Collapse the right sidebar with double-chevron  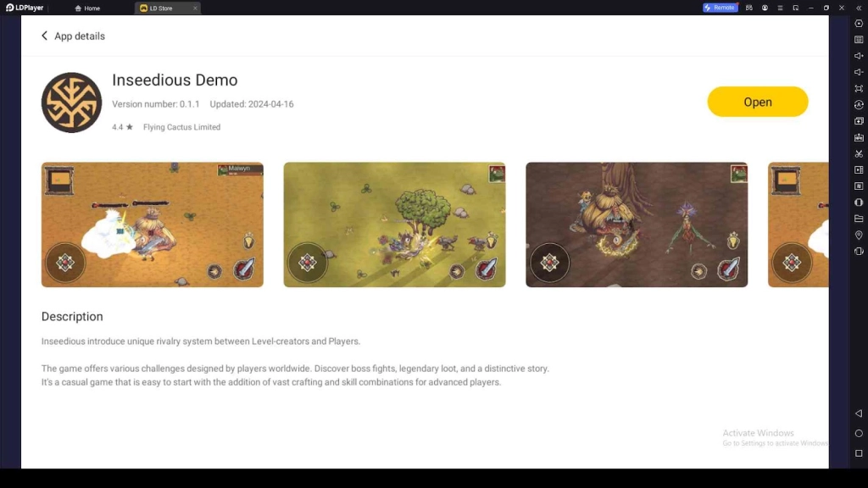[x=859, y=8]
